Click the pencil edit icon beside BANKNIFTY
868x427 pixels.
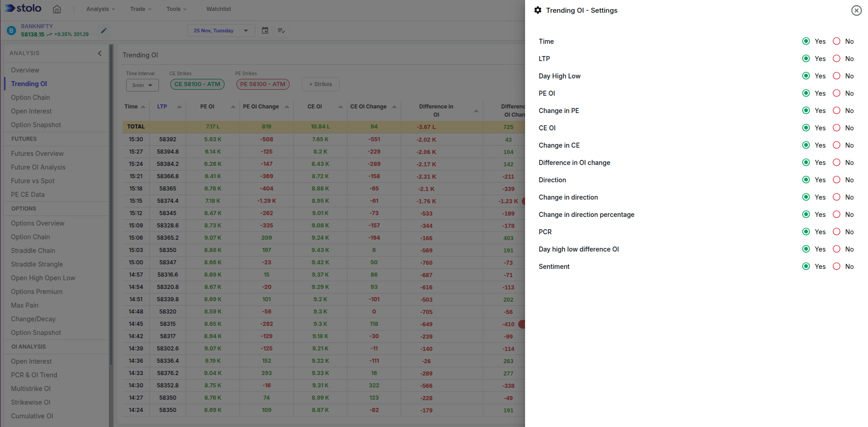104,31
